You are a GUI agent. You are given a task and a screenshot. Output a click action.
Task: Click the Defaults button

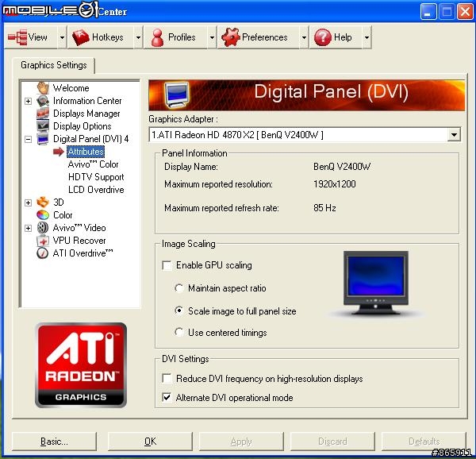coord(424,442)
